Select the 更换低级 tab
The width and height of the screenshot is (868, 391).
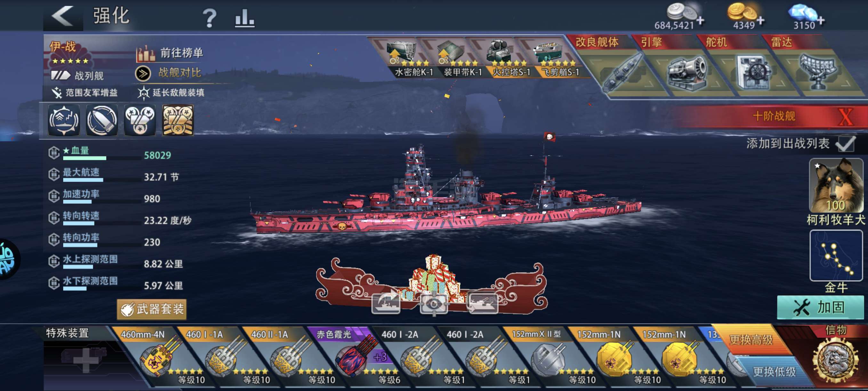click(774, 371)
